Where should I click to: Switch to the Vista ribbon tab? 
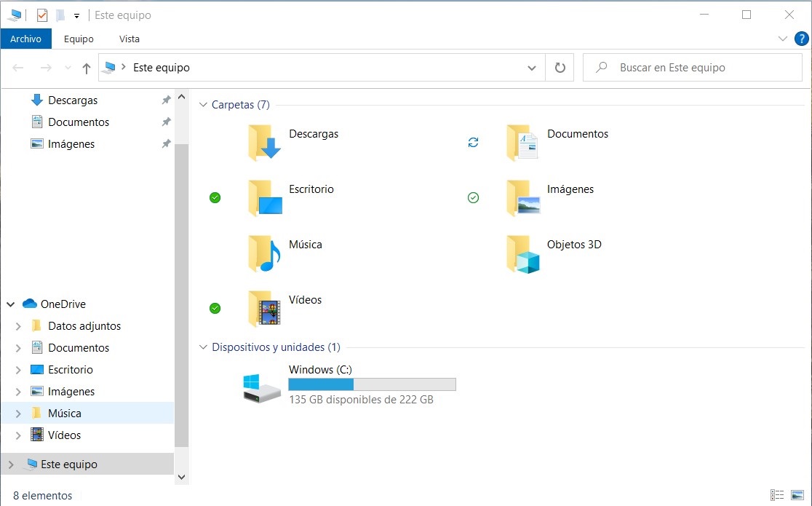(129, 39)
